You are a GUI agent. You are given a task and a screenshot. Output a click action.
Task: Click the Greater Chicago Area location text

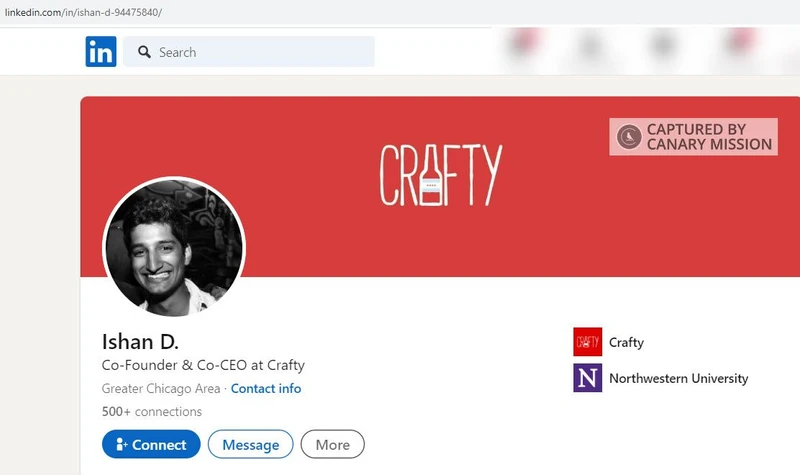point(161,388)
